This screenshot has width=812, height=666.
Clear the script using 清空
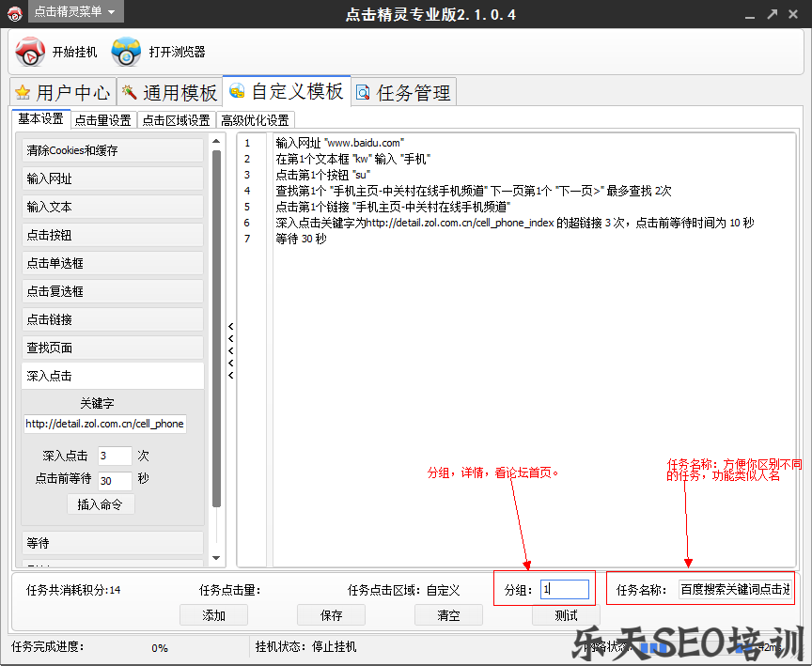[448, 615]
